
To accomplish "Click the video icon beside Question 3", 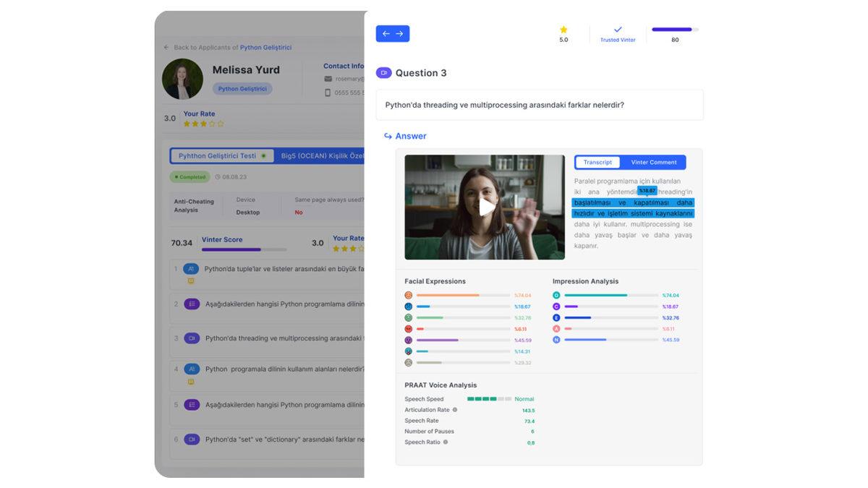I will coord(383,73).
